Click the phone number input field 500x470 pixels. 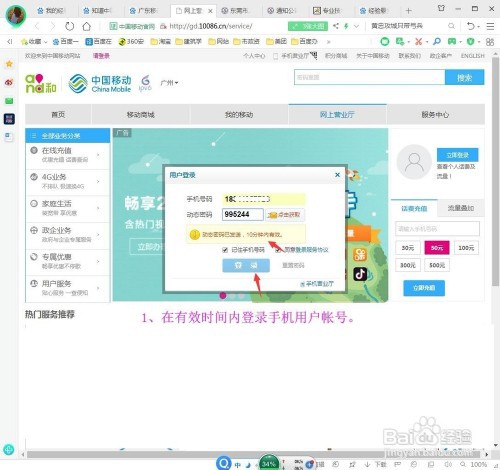coord(263,199)
